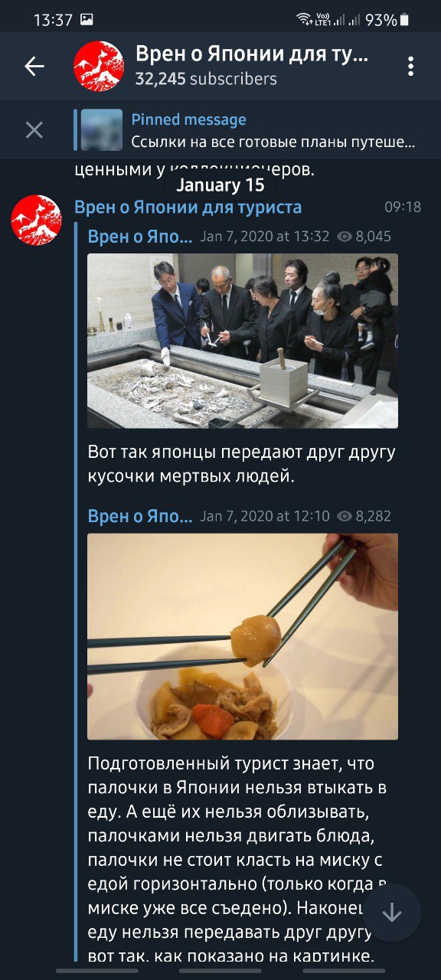Tap the January 15 date badge
The height and width of the screenshot is (980, 441).
[220, 185]
